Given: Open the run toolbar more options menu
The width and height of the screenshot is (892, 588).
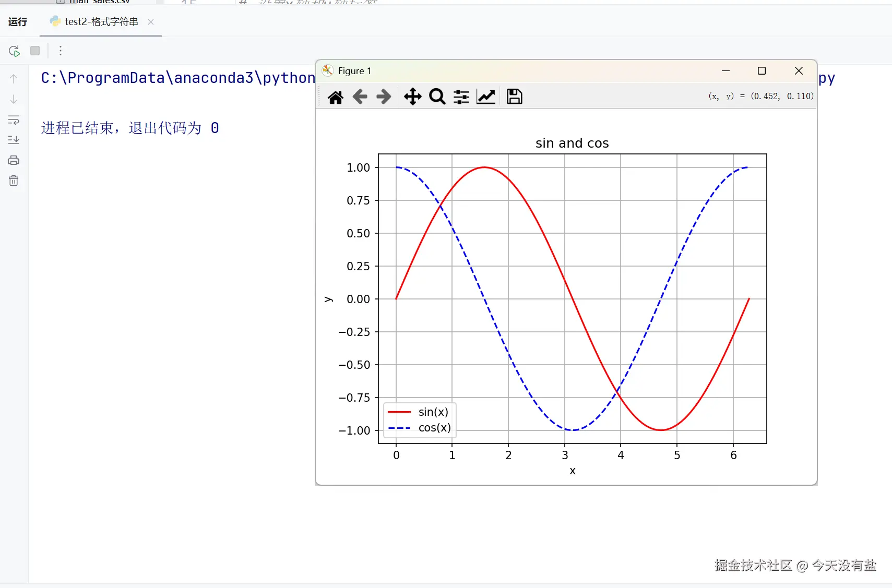Looking at the screenshot, I should tap(61, 51).
